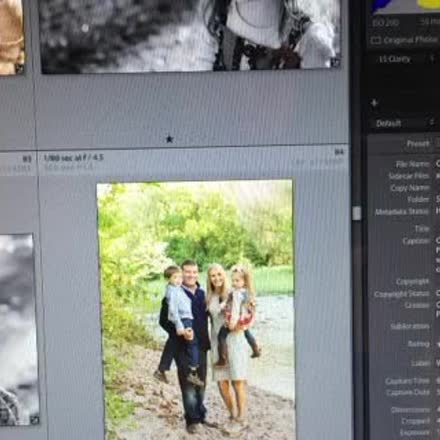Click the Sidecar Files metadata label

(x=409, y=176)
